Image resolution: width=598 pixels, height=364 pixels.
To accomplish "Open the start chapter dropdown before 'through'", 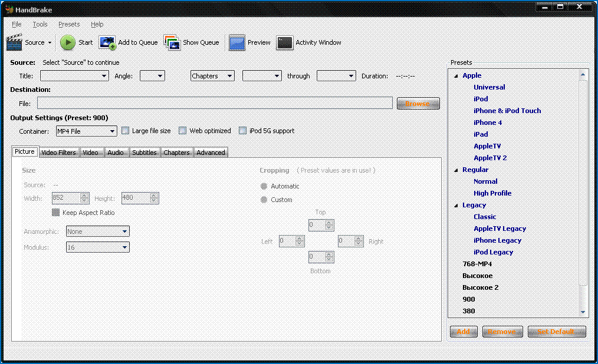I will point(262,76).
